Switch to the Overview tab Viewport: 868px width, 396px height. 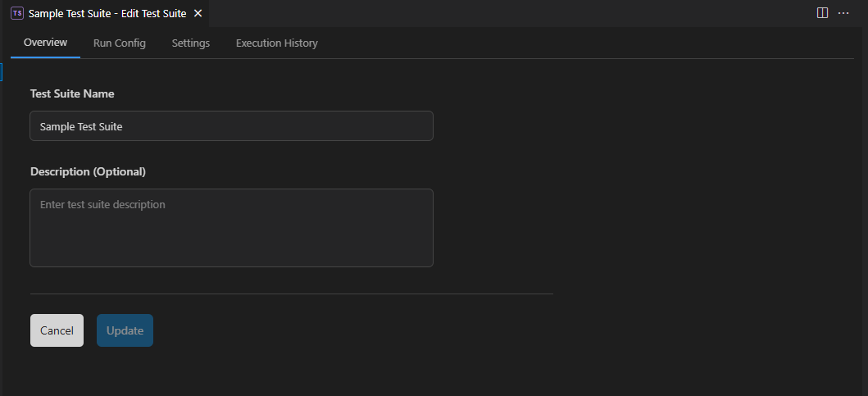click(45, 43)
